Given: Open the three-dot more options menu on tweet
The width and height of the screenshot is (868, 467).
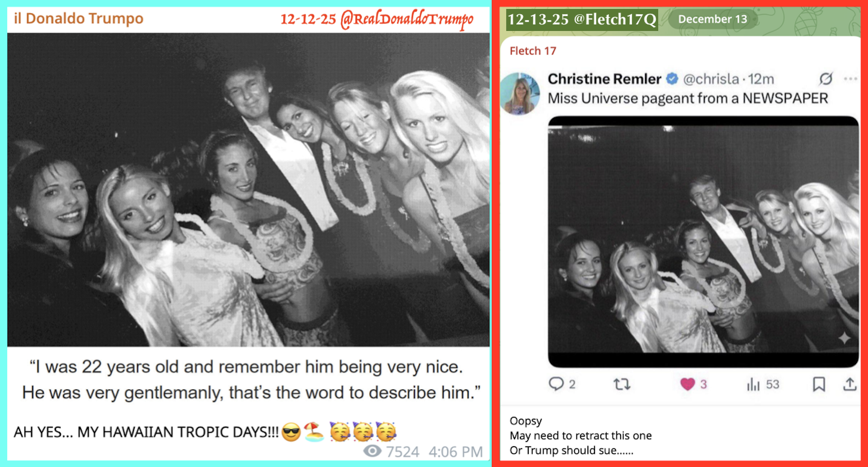Looking at the screenshot, I should [850, 79].
